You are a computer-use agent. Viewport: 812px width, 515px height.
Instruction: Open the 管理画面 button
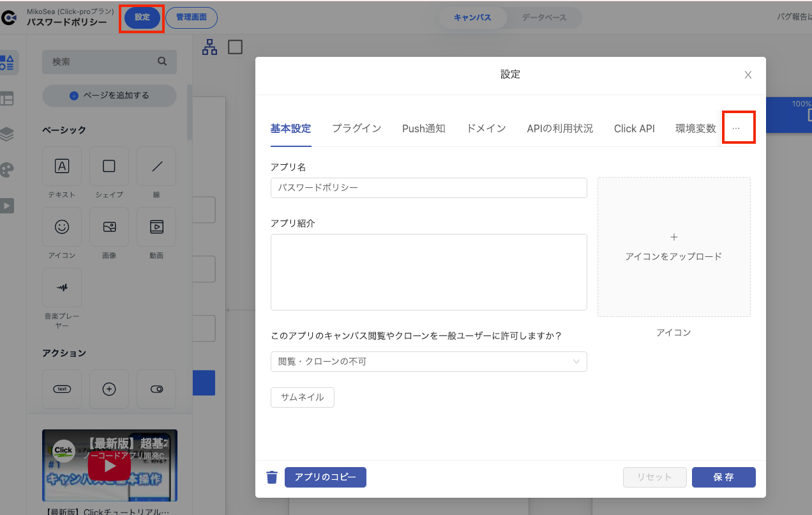click(x=192, y=17)
